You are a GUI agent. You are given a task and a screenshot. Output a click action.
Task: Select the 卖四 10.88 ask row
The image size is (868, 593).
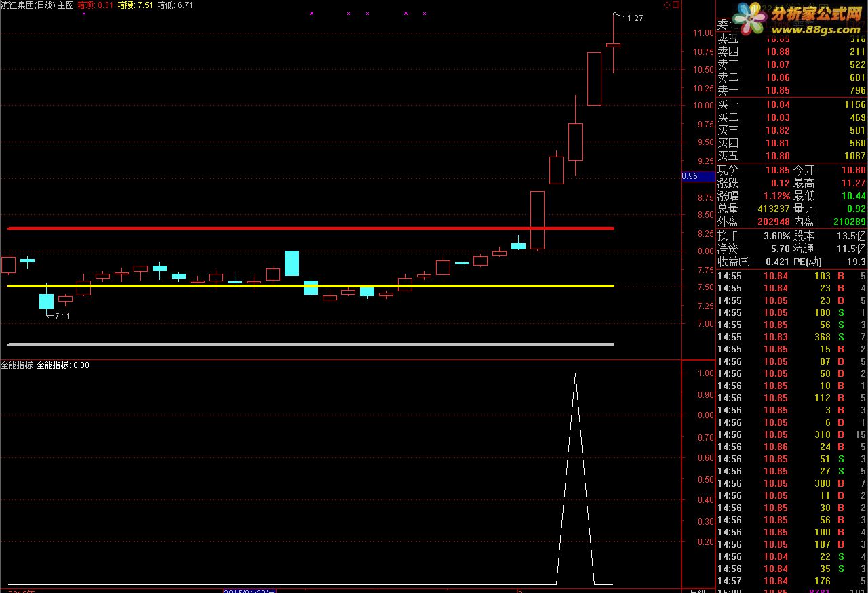pyautogui.click(x=791, y=52)
